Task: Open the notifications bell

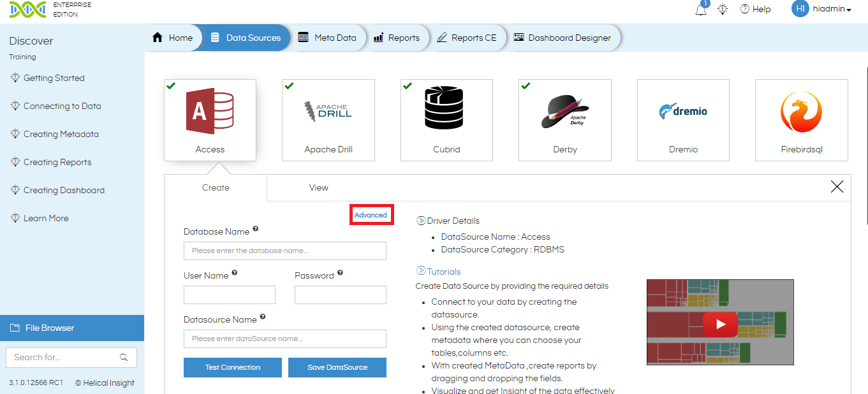Action: (701, 9)
